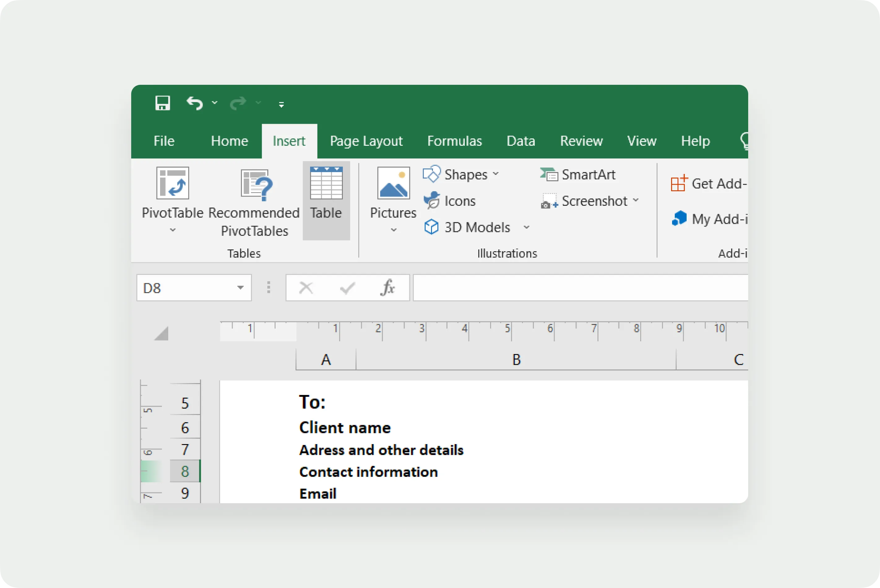
Task: Open My Add-ins
Action: pyautogui.click(x=679, y=218)
